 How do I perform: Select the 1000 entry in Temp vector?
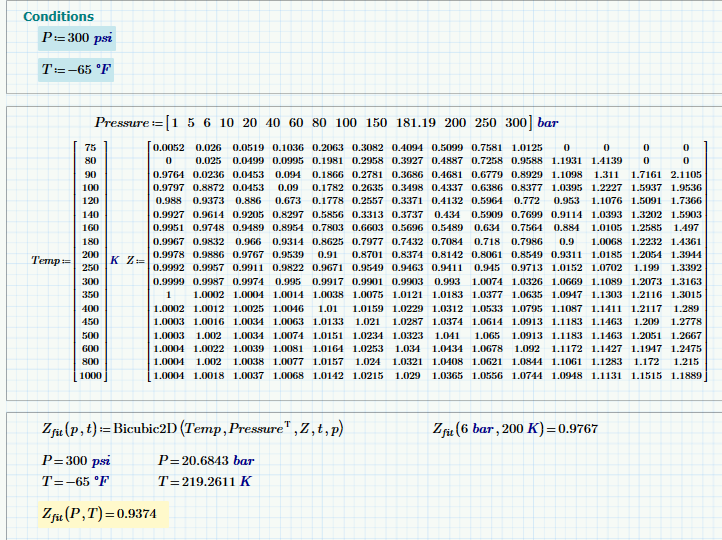(91, 375)
